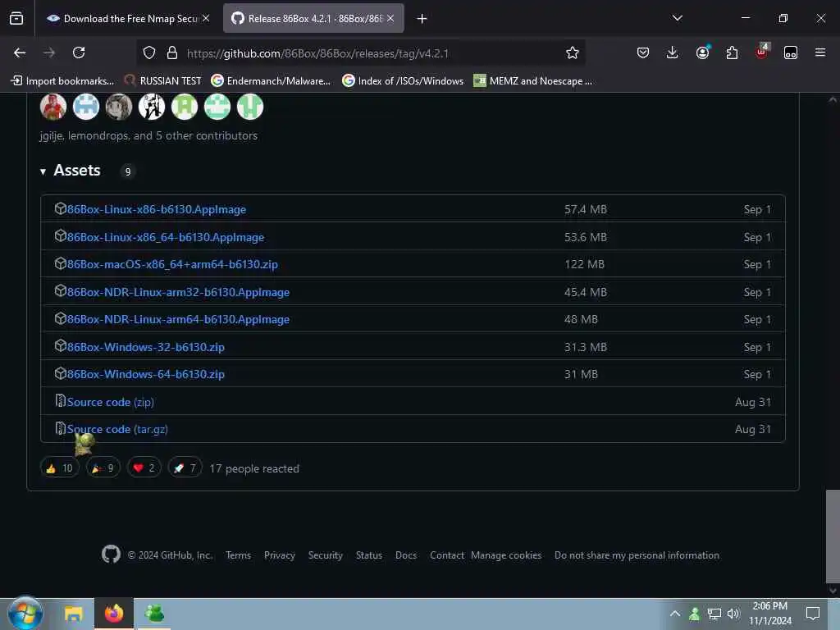Bookmark this page with the star icon
840x630 pixels.
click(x=572, y=52)
